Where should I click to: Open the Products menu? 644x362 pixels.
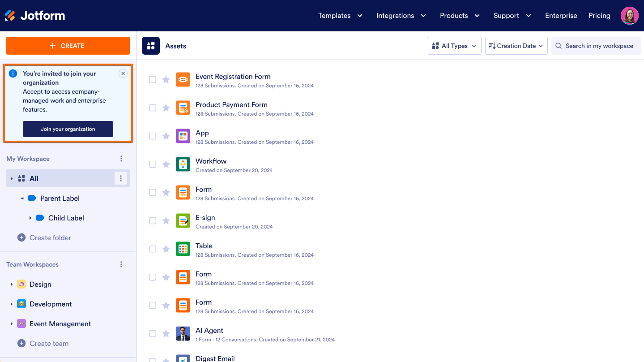460,16
